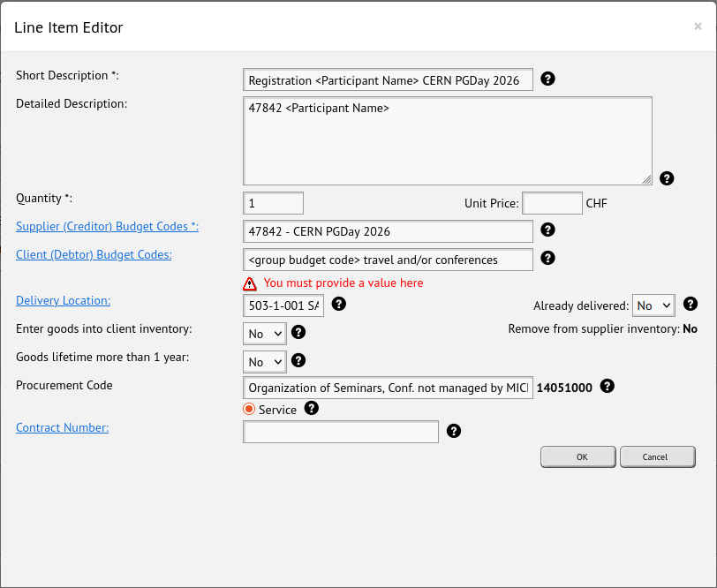This screenshot has height=588, width=717.
Task: Click the Delivery Location link
Action: 63,301
